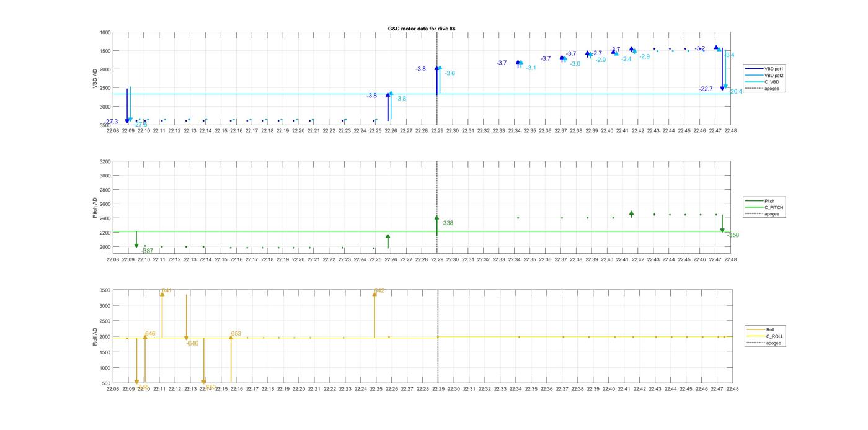Viewport: 868px width, 430px height.
Task: Click the "-3.6" data label near apogee
Action: click(449, 73)
